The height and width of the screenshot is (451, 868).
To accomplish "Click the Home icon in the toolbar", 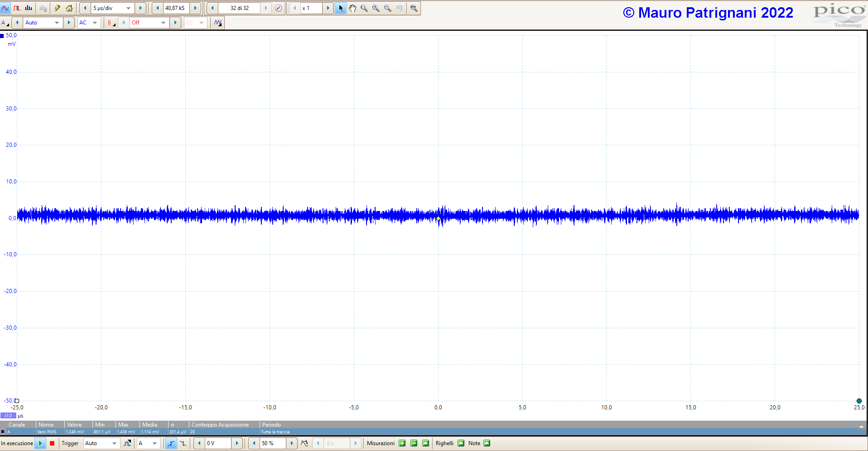I will click(69, 8).
